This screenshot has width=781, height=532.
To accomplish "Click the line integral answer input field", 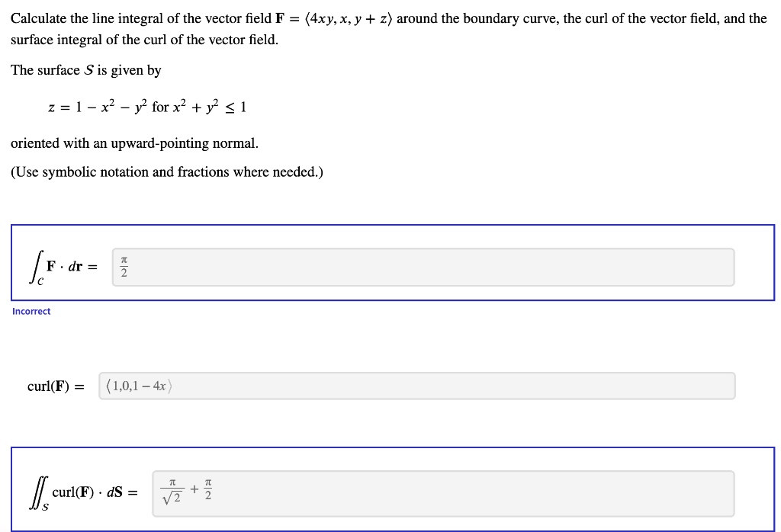I will (419, 267).
